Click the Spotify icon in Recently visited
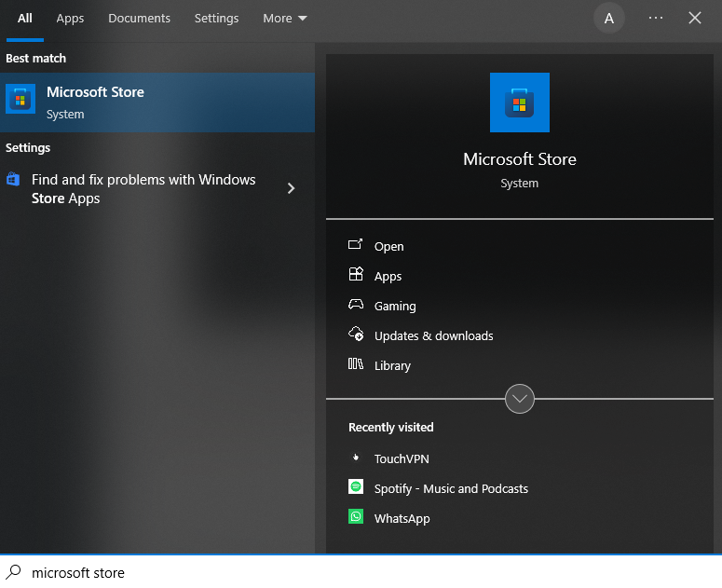 coord(356,487)
